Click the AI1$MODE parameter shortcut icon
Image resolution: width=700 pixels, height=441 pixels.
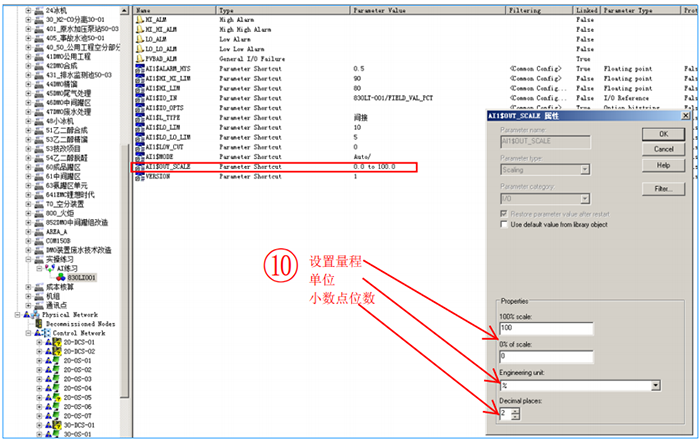[x=138, y=156]
